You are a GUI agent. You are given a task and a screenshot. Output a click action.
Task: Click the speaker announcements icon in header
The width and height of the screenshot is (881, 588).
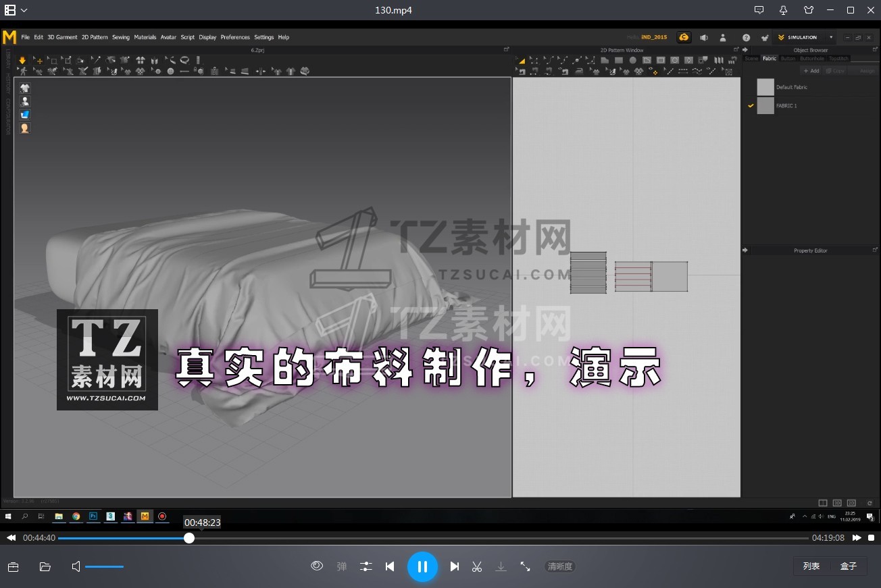tap(704, 37)
